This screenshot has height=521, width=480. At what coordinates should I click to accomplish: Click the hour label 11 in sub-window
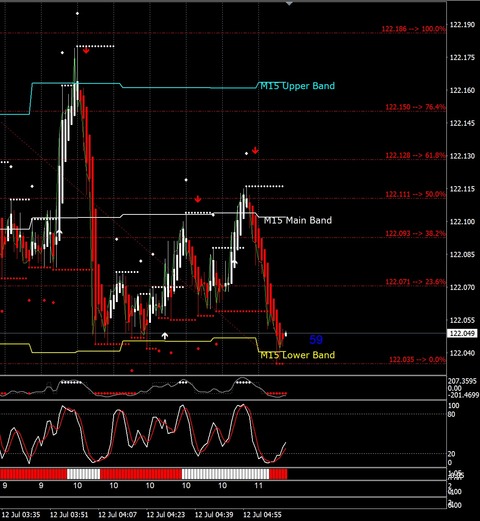click(x=259, y=486)
